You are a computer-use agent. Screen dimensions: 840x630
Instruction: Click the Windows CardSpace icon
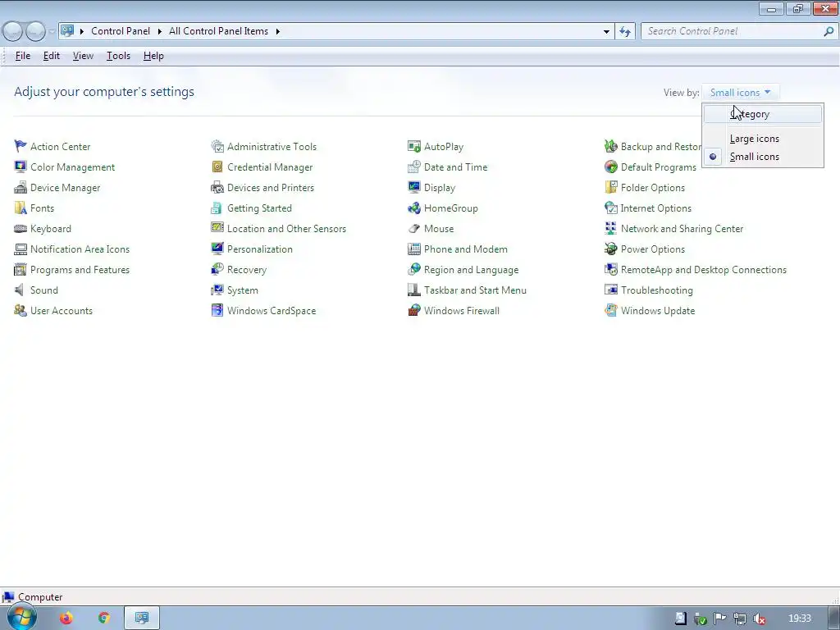(x=217, y=311)
